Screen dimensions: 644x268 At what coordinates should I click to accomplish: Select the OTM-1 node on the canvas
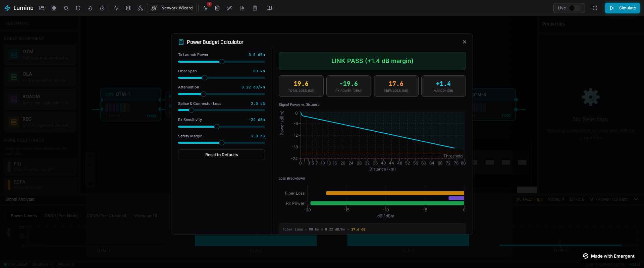coord(131,104)
